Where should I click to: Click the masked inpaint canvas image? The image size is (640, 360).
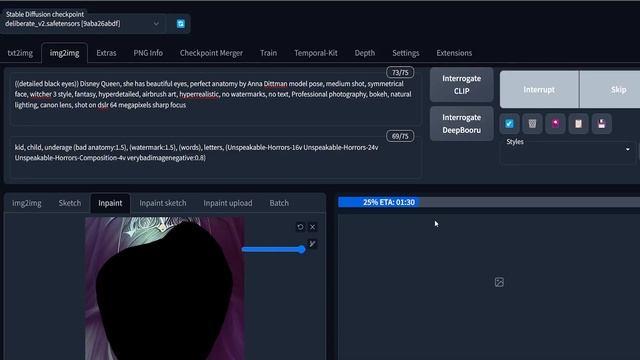point(164,288)
